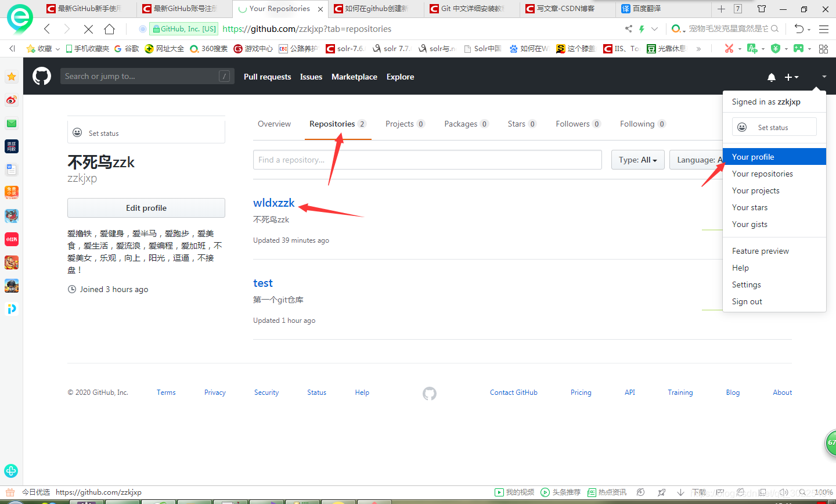Open the notifications bell icon

pos(772,77)
